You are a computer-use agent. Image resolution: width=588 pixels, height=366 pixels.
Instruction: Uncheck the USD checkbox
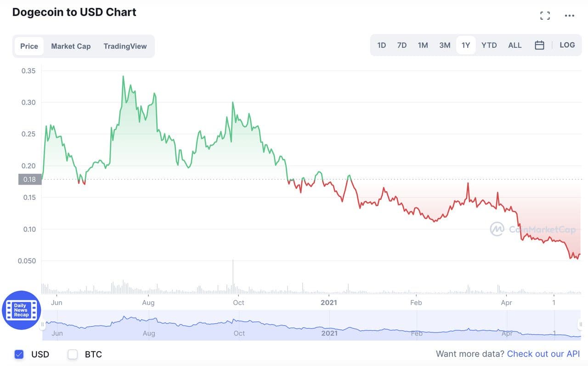[x=19, y=354]
